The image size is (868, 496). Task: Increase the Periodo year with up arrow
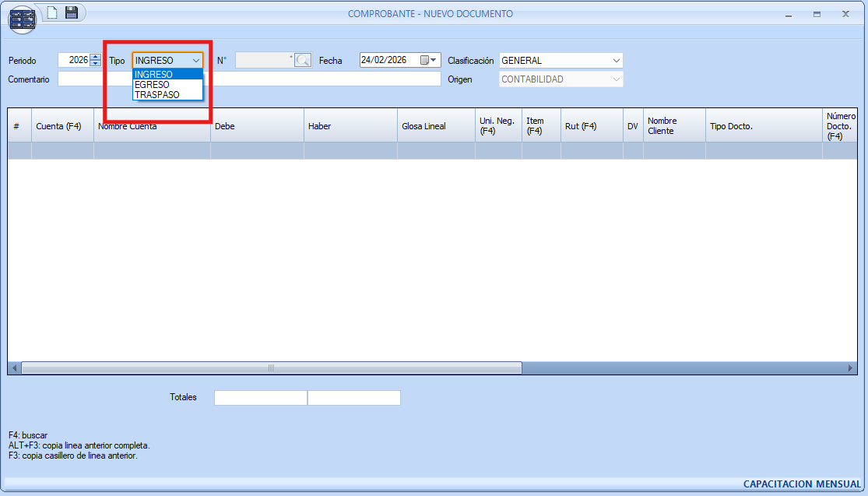[x=96, y=57]
